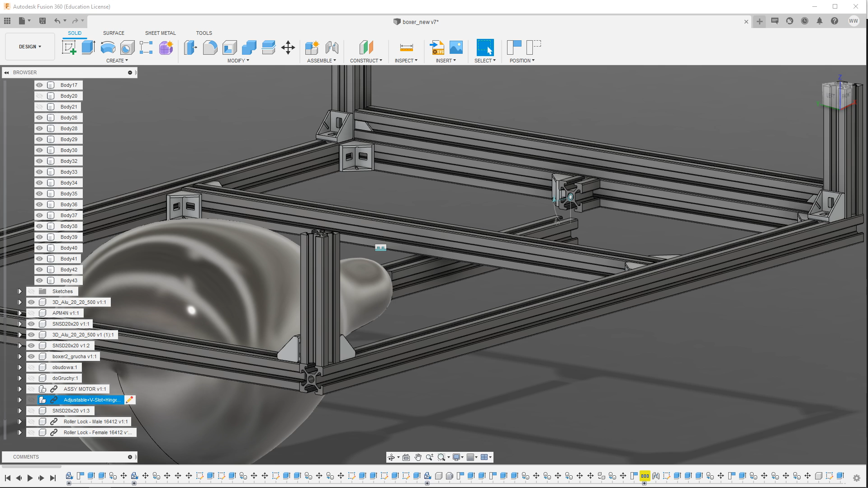868x488 pixels.
Task: Open the DESIGN workspace dropdown
Action: coord(30,47)
